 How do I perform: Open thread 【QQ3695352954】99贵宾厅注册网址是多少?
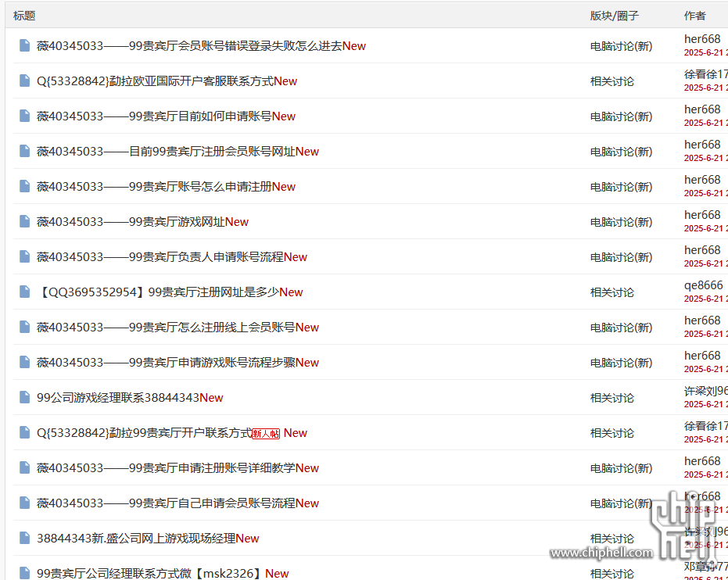point(158,292)
